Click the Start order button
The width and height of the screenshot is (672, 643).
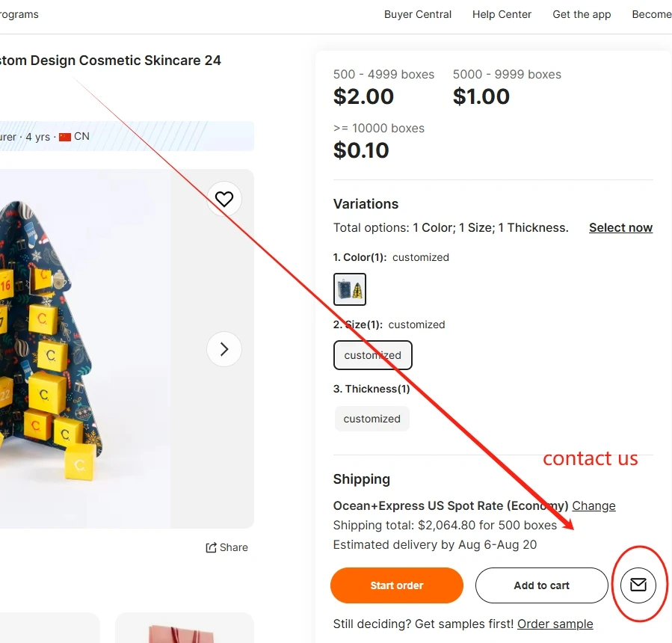[x=397, y=585]
